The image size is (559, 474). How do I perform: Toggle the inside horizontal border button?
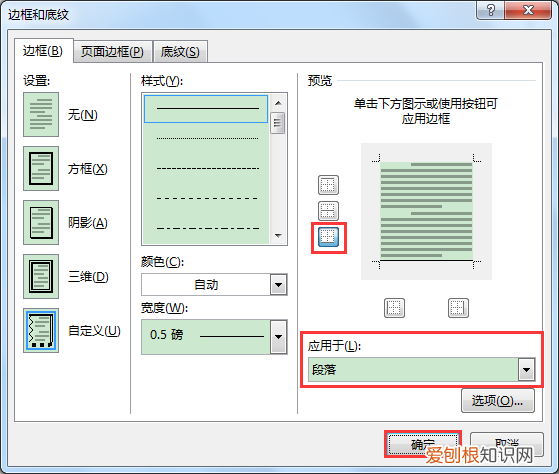coord(328,211)
